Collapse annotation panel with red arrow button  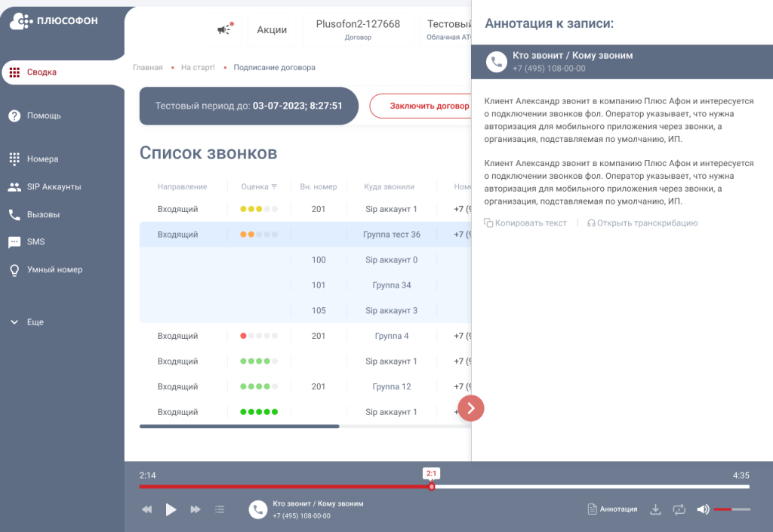coord(471,408)
